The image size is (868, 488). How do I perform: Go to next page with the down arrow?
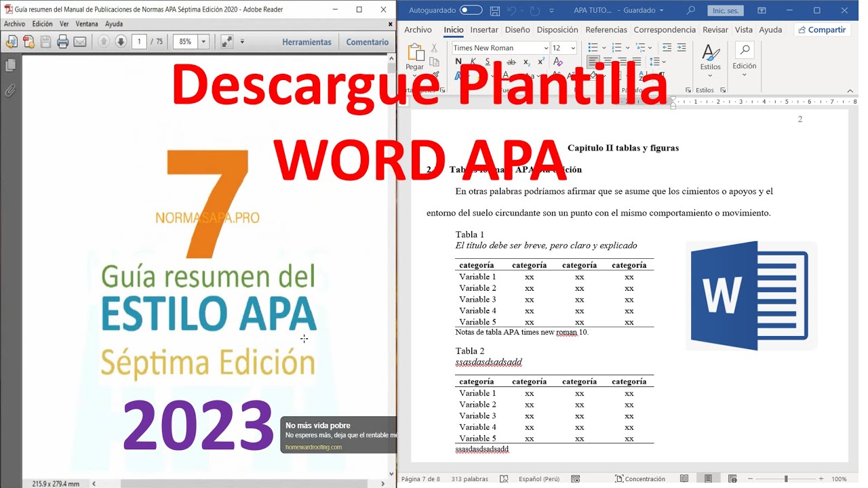121,42
